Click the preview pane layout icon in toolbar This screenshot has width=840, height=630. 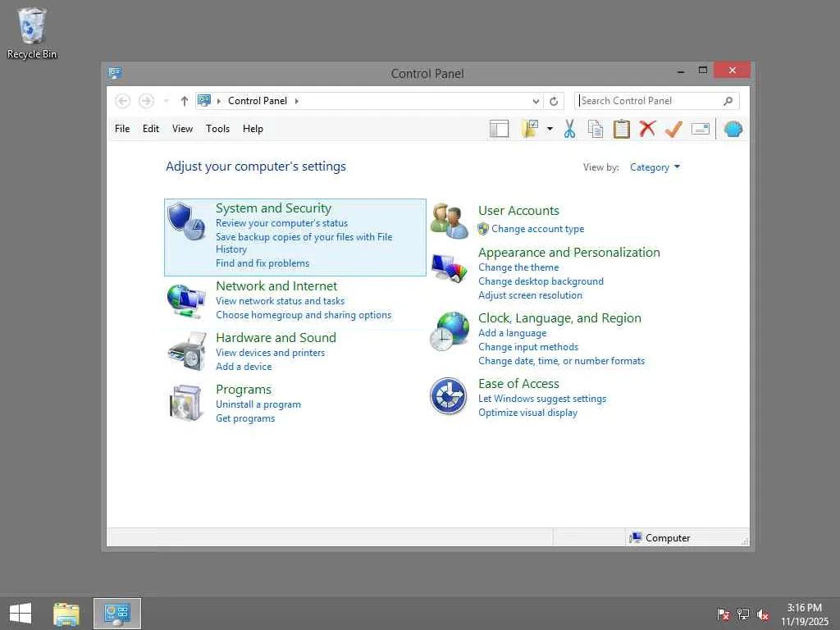(x=499, y=129)
